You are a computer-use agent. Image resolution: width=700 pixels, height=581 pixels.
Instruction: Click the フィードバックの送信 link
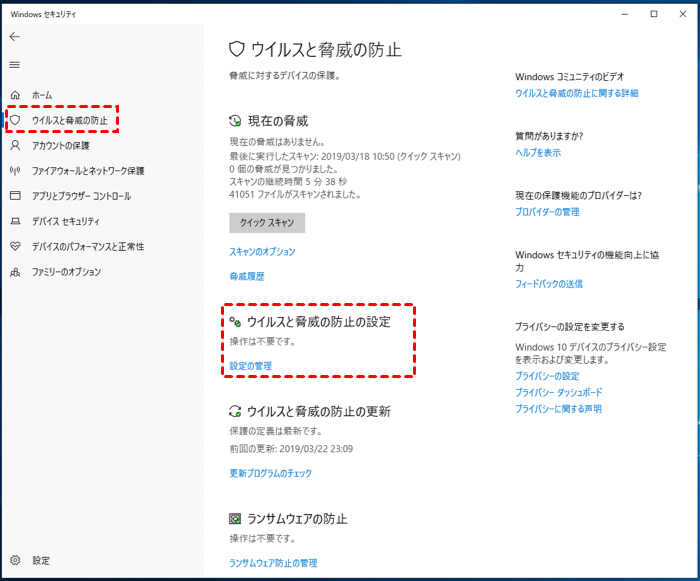click(x=549, y=284)
